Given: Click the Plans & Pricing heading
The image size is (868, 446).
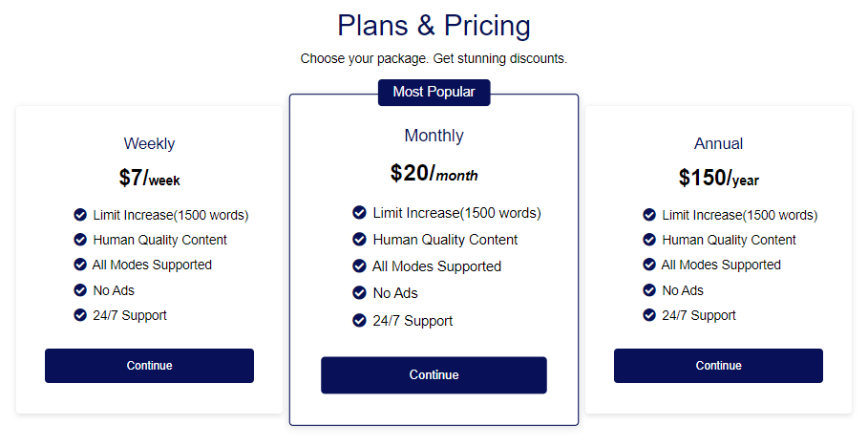Looking at the screenshot, I should tap(434, 26).
